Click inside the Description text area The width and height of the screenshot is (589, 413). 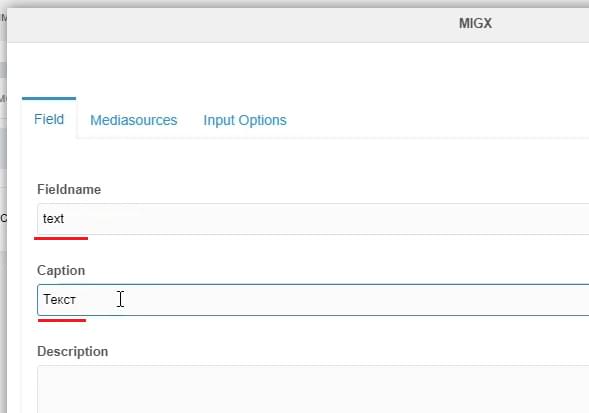(313, 389)
